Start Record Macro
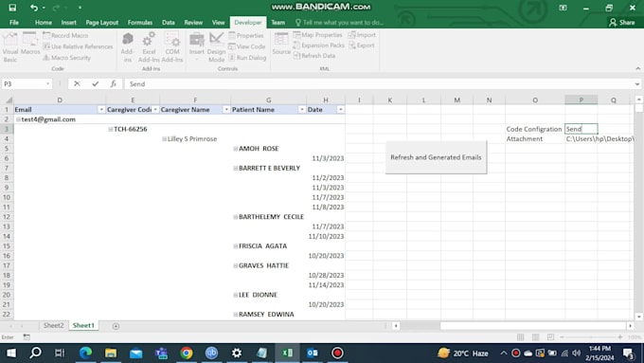This screenshot has height=363, width=644. pos(65,35)
